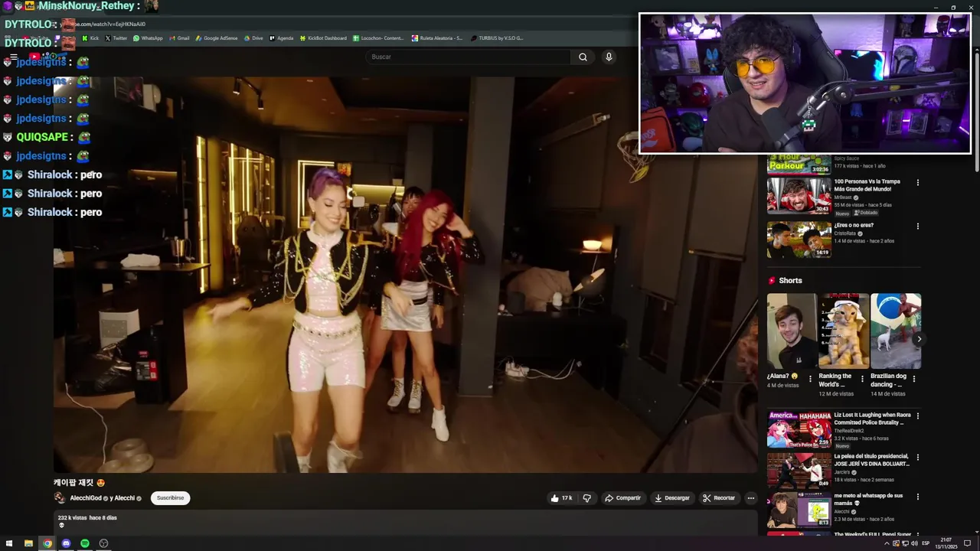Click the taskbar volume speaker icon
The height and width of the screenshot is (551, 980).
[x=914, y=543]
